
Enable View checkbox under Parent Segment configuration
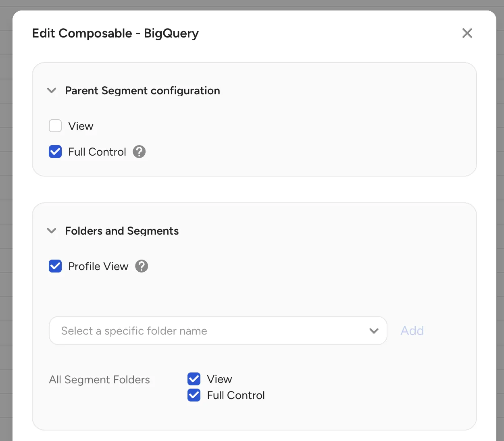click(55, 126)
